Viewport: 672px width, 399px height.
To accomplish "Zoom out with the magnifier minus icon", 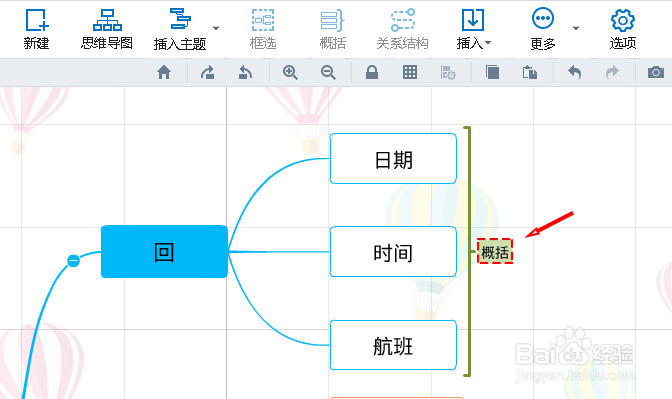I will 328,72.
